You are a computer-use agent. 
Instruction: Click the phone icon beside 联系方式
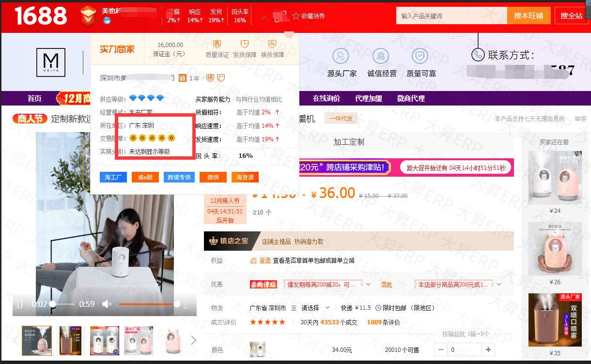478,55
